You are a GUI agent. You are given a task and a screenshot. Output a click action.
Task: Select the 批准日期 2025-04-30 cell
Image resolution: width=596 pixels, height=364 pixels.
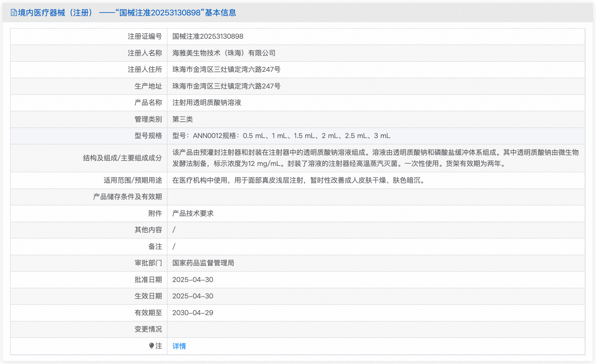192,279
